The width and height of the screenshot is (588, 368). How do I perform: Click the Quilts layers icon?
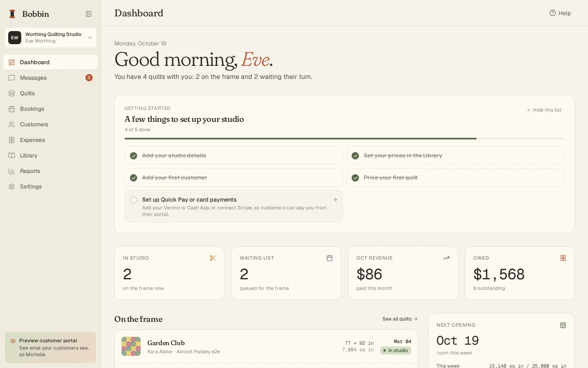[12, 93]
